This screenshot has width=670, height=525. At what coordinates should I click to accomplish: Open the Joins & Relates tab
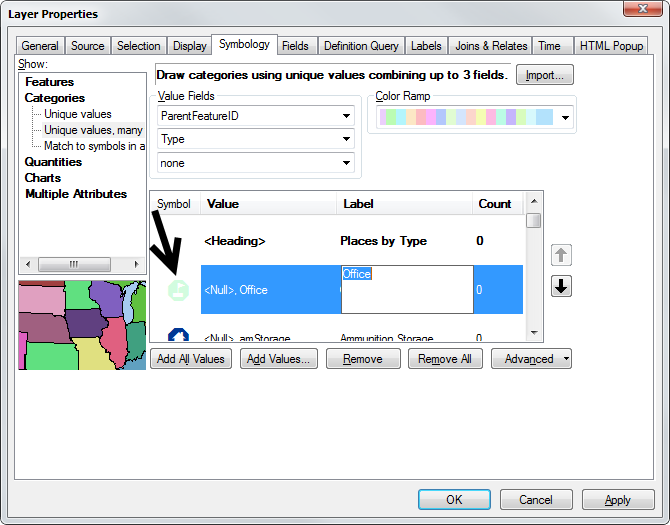click(x=491, y=46)
